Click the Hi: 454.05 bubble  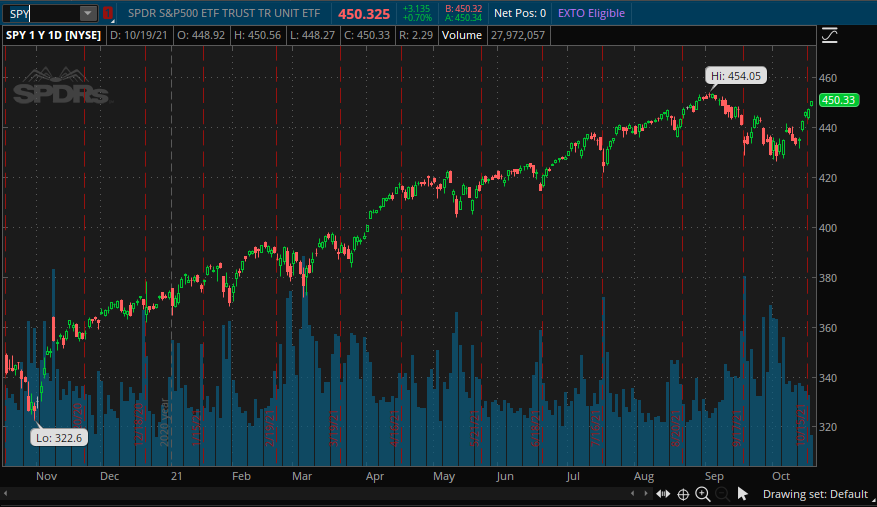pyautogui.click(x=735, y=76)
